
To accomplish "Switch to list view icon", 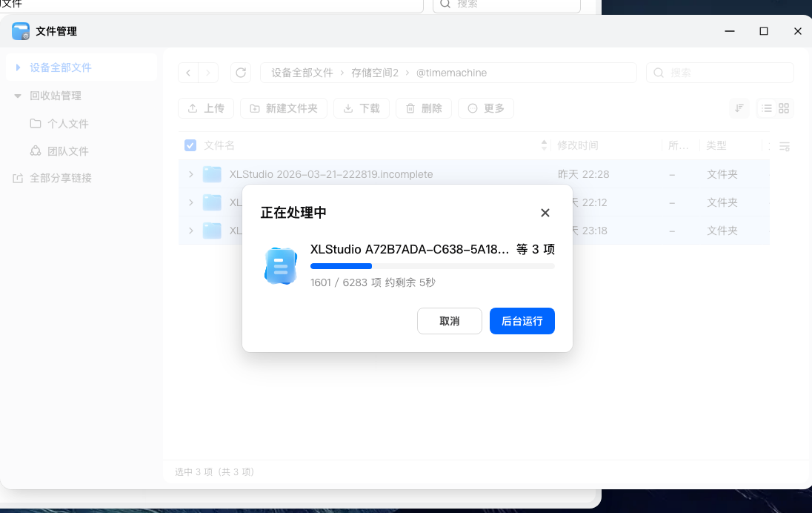I will [767, 107].
